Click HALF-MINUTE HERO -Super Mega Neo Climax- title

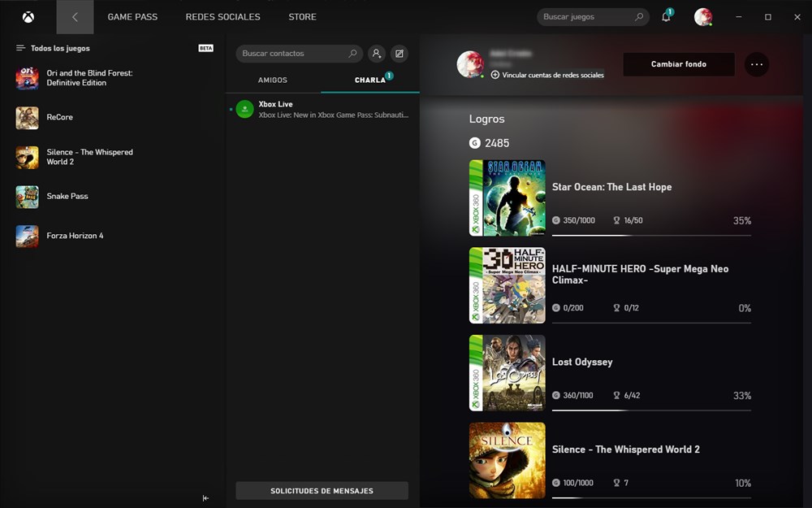[x=640, y=274]
